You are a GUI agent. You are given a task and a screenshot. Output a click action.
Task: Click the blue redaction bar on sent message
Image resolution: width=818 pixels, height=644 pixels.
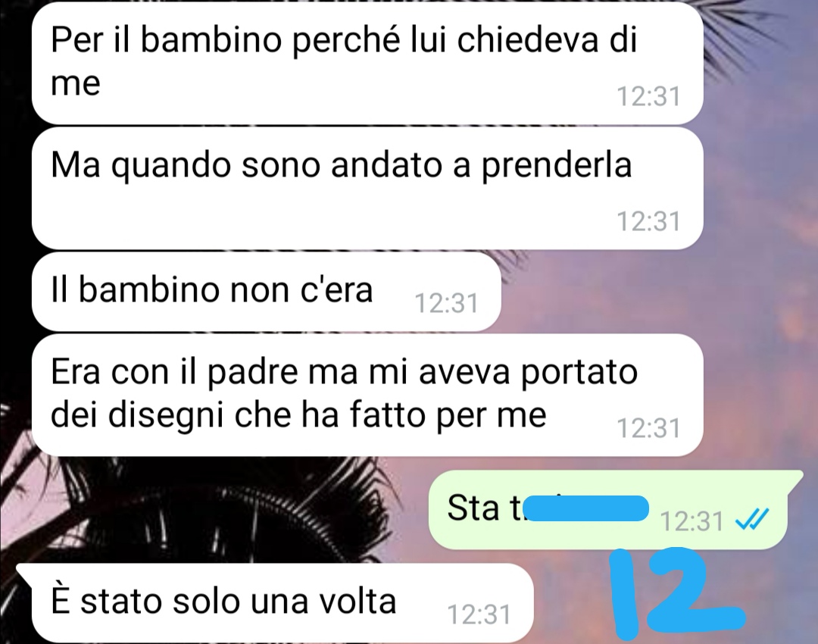[585, 508]
